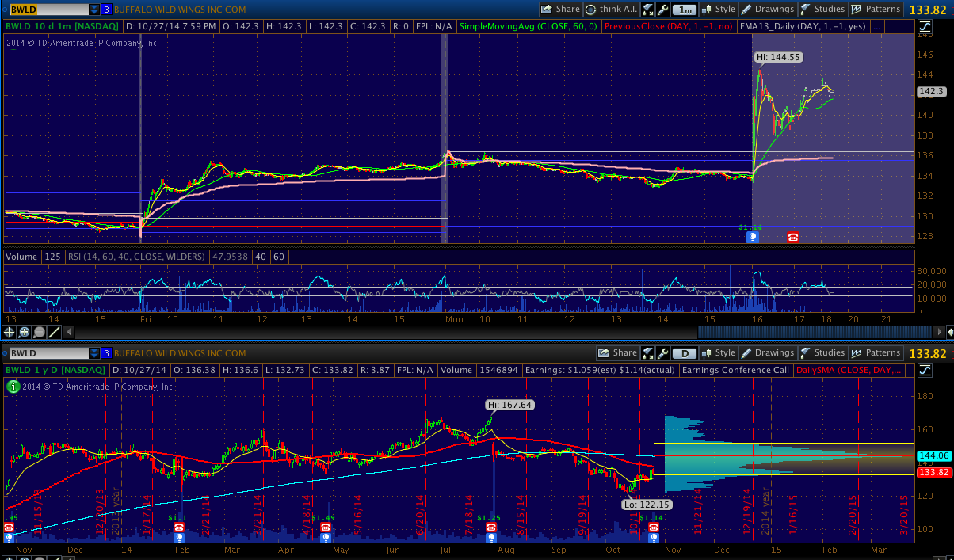954x560 pixels.
Task: Click the blue earnings lightbulb on upper chart
Action: click(x=753, y=237)
